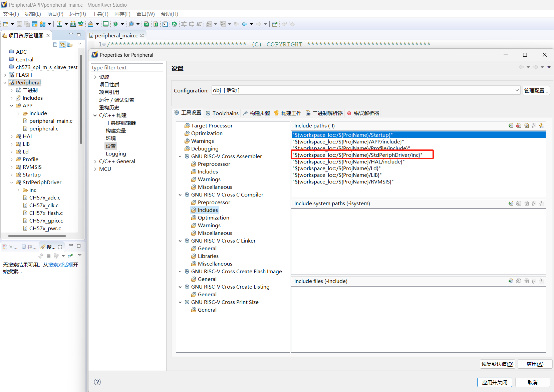Minimize the project explorer panel
The height and width of the screenshot is (392, 554).
71,34
